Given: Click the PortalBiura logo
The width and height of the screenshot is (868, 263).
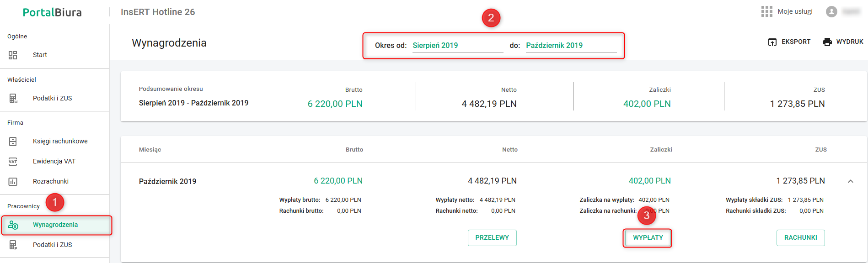Looking at the screenshot, I should pyautogui.click(x=52, y=12).
